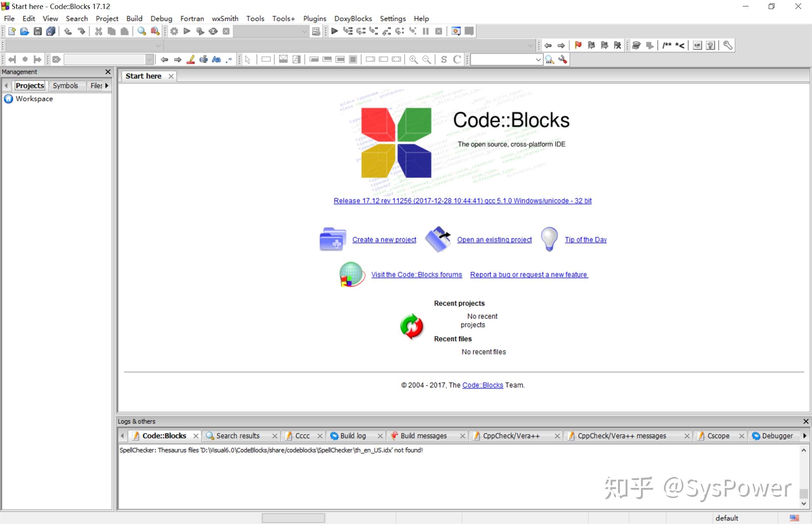Click the Open file folder icon
The height and width of the screenshot is (524, 812).
point(24,31)
